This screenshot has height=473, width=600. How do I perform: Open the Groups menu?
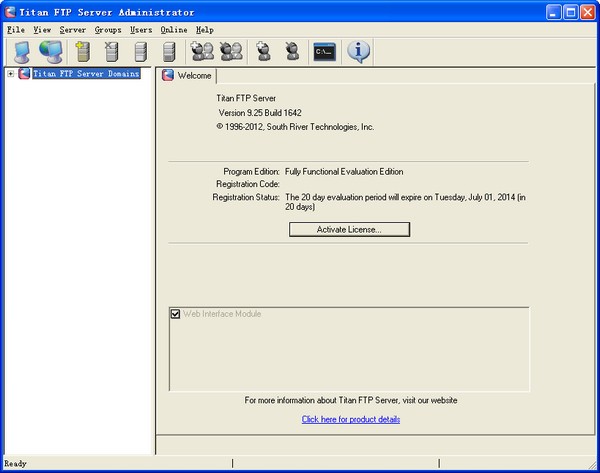pos(108,30)
